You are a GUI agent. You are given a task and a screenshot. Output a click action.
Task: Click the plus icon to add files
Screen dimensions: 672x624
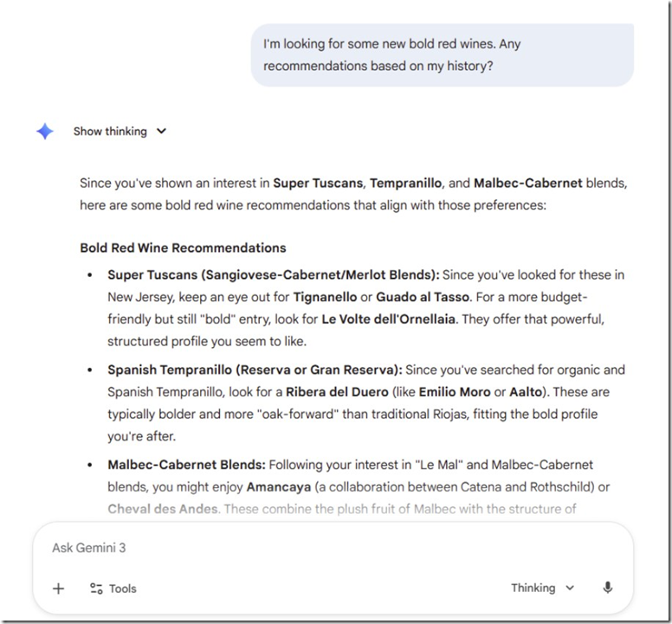pos(58,589)
